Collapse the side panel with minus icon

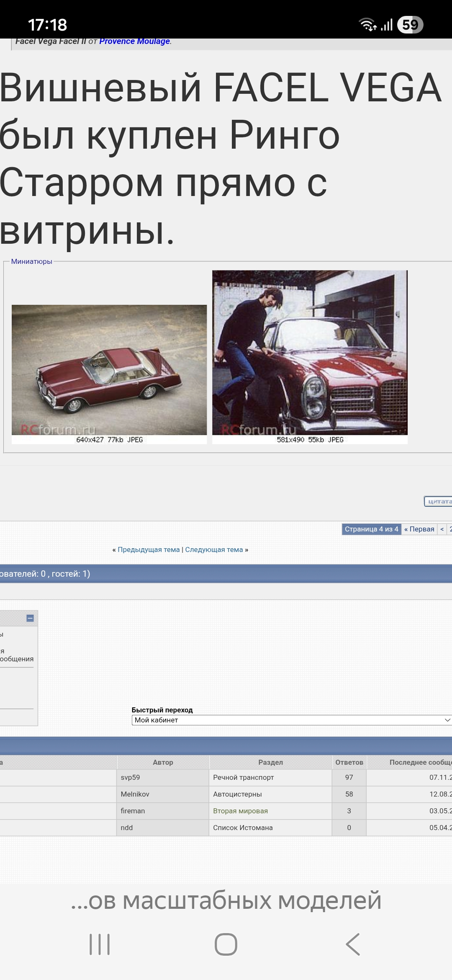(x=30, y=618)
